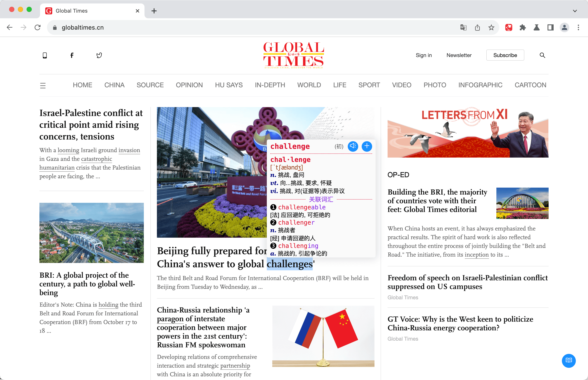Go to the OPINION section

tap(189, 85)
